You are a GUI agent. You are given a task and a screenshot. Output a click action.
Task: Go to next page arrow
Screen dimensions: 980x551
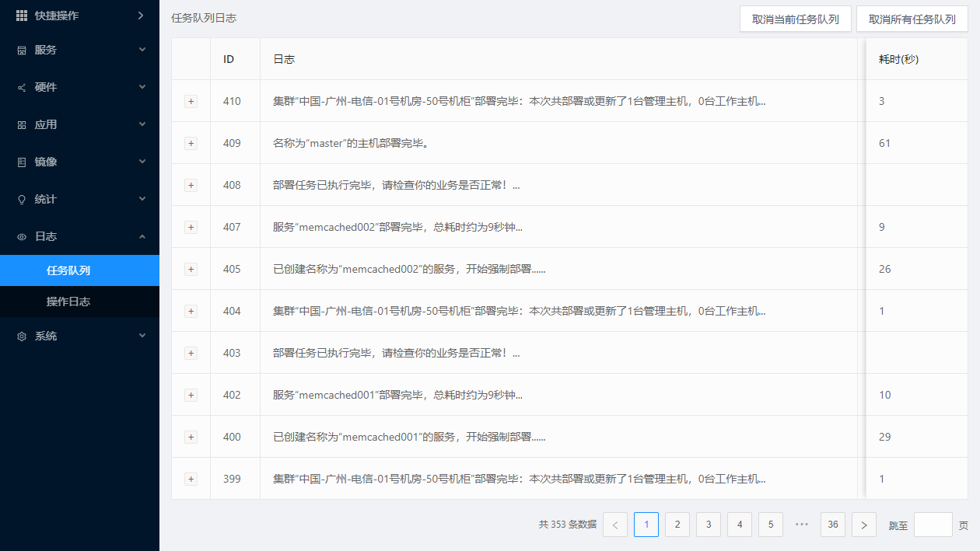pyautogui.click(x=863, y=525)
